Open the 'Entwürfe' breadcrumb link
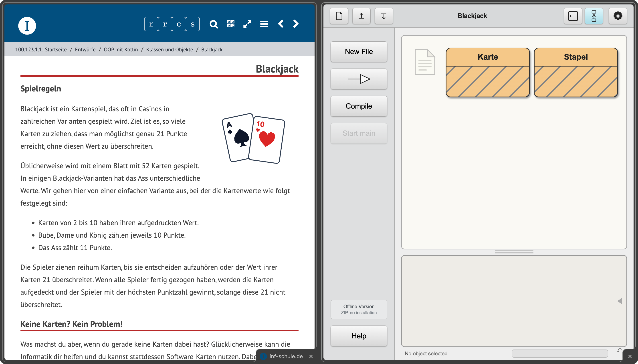The height and width of the screenshot is (364, 638). 85,49
